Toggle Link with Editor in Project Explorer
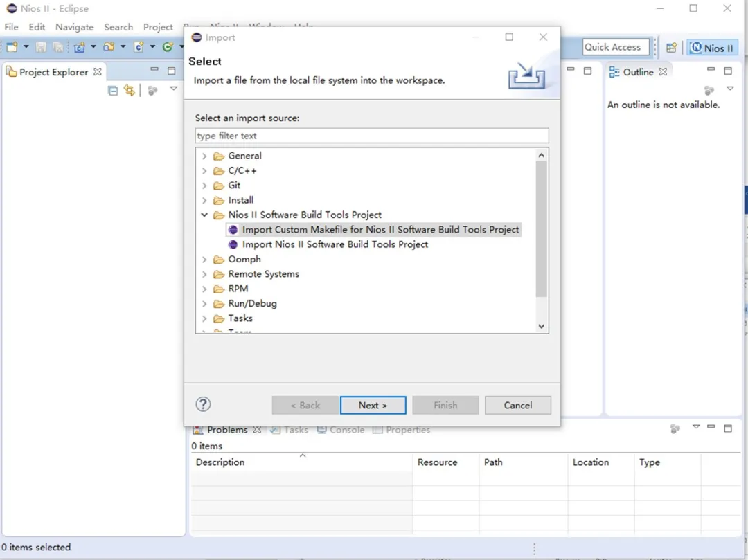The image size is (748, 560). tap(130, 90)
